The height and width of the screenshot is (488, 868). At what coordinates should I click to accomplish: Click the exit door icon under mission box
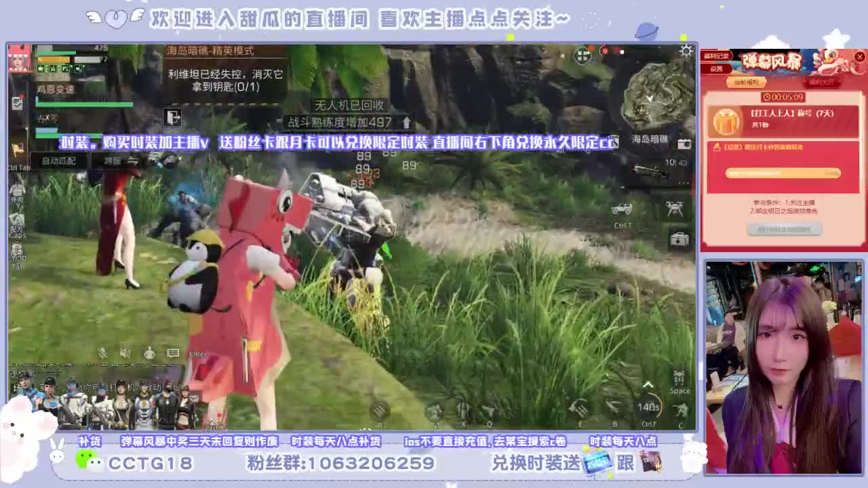[x=173, y=117]
